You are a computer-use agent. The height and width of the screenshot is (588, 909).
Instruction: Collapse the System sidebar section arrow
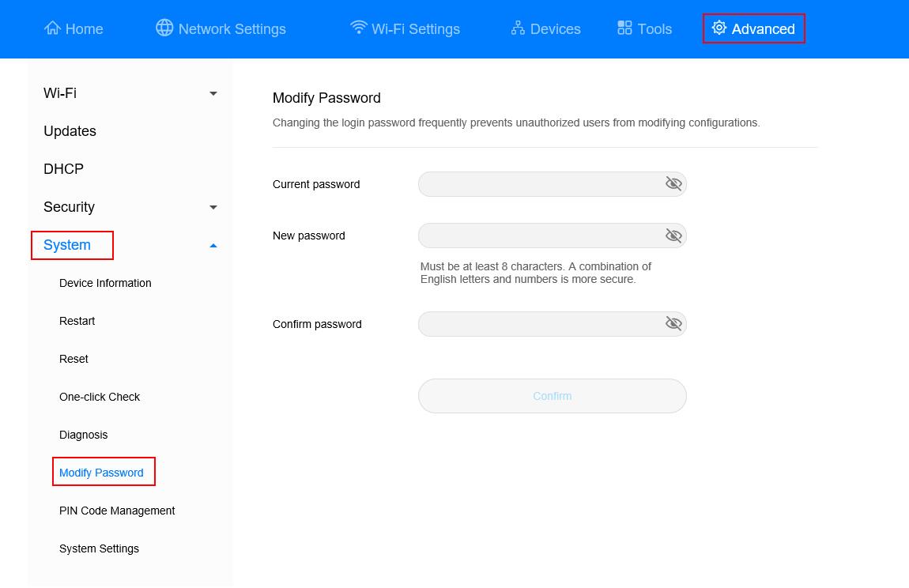tap(213, 246)
